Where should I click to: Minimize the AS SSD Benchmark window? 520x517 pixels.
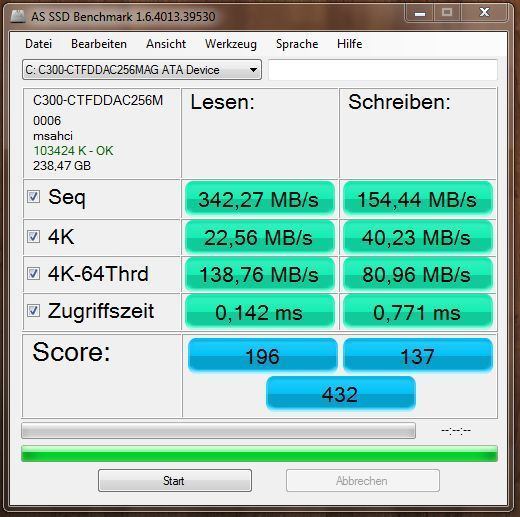(x=420, y=13)
